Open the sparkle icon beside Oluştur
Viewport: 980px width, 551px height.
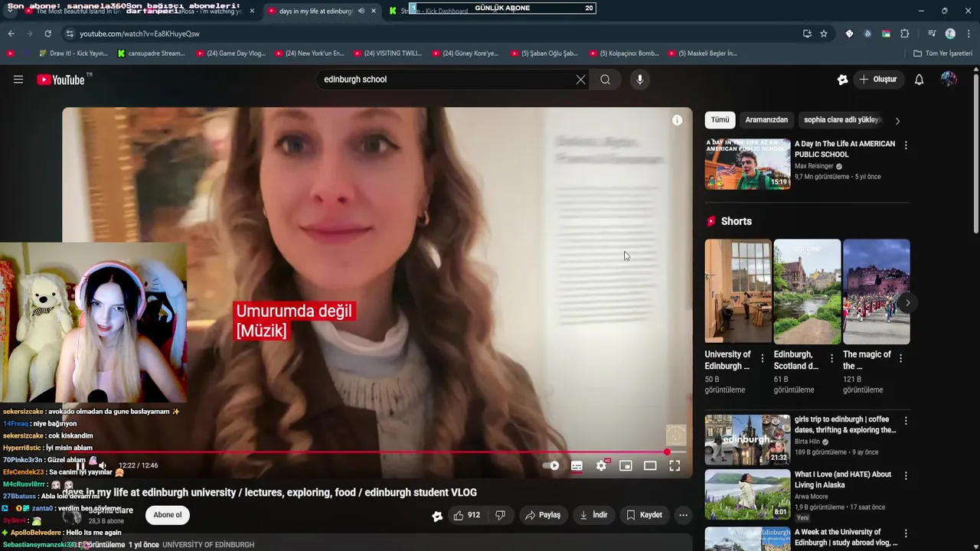[x=842, y=80]
